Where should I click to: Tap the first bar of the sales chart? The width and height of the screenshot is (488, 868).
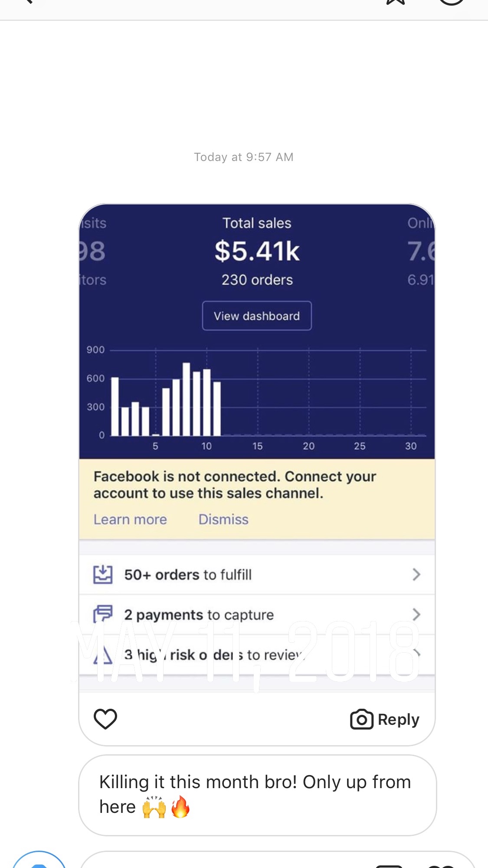pos(115,406)
